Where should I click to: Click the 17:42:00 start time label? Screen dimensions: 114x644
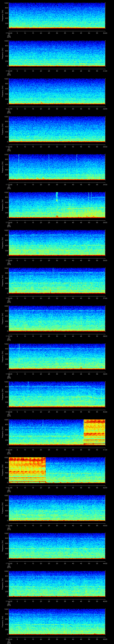point(9,525)
